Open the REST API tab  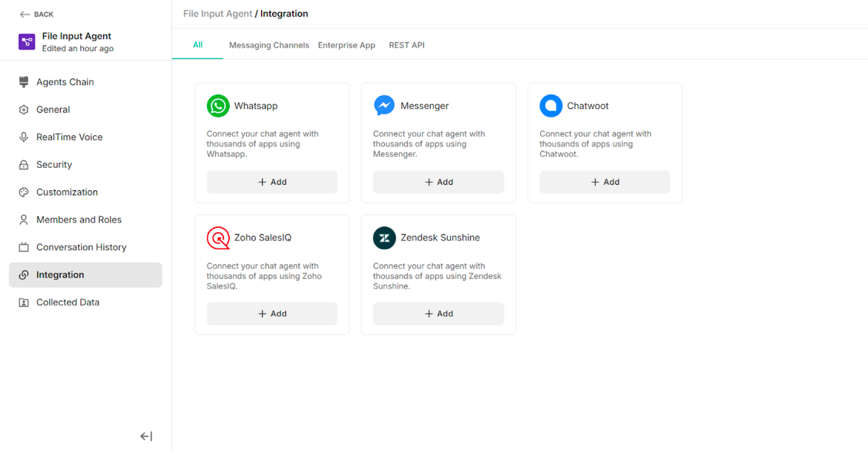point(406,45)
